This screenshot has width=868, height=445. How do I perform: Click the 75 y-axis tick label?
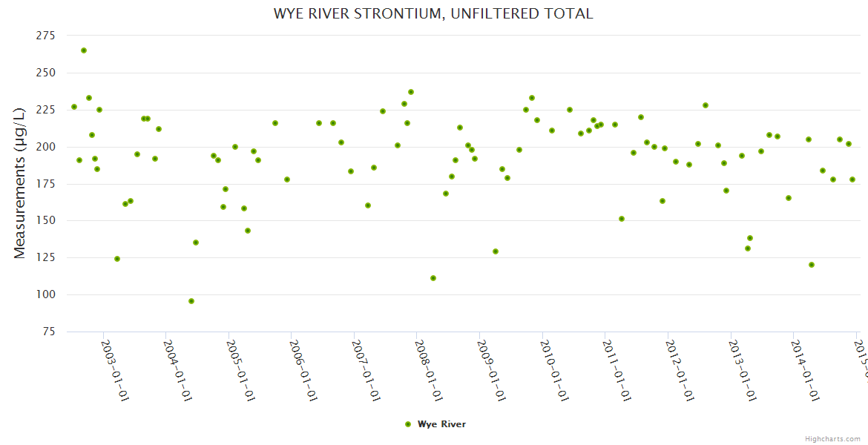click(x=49, y=332)
